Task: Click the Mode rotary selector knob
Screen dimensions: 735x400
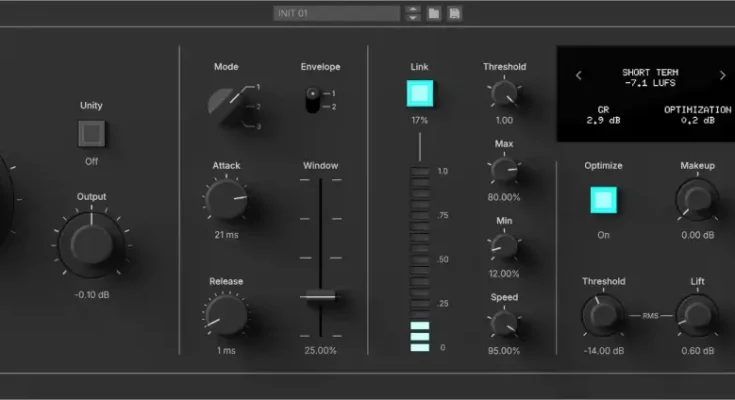Action: (224, 102)
